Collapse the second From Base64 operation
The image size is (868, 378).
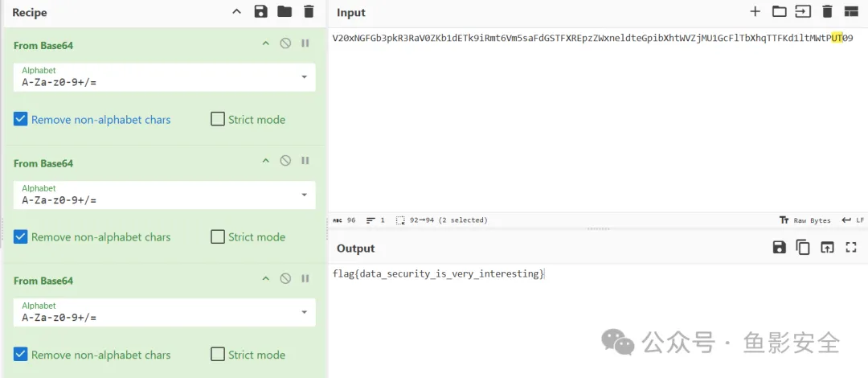click(x=266, y=161)
